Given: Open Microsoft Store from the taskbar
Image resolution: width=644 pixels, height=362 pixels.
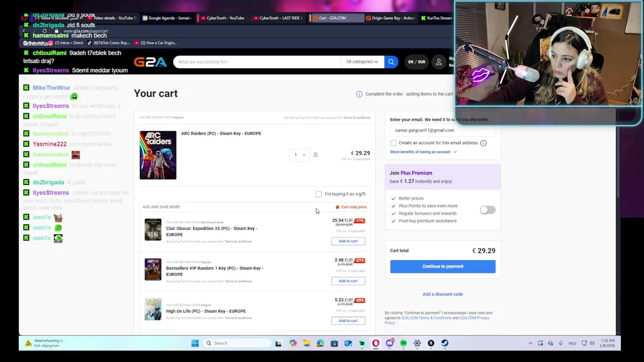Looking at the screenshot, I should point(334,343).
